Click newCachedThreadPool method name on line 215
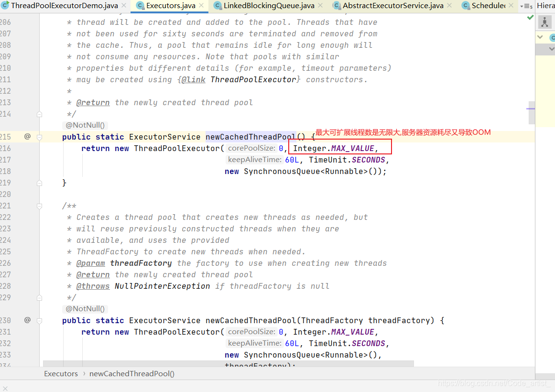This screenshot has width=555, height=392. coord(250,137)
